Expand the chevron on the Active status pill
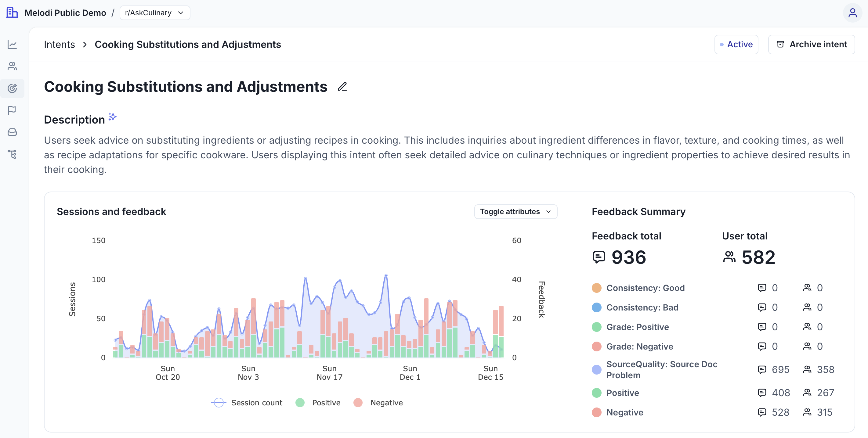868x438 pixels. tap(736, 44)
